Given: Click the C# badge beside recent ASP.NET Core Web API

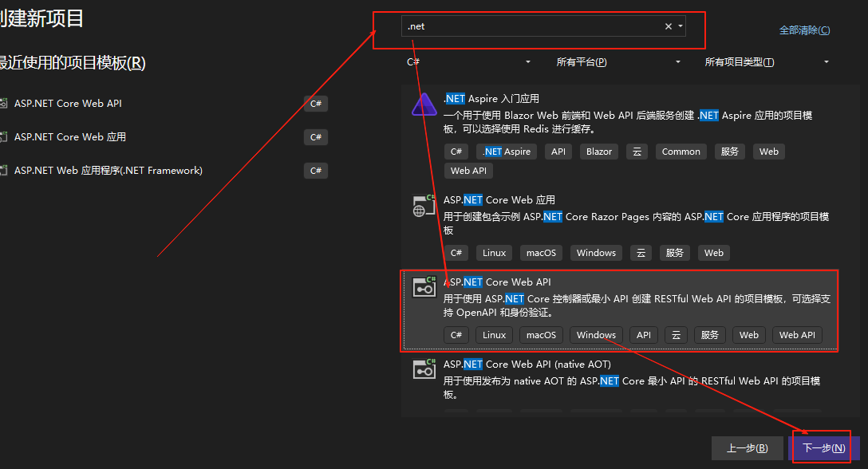Looking at the screenshot, I should [316, 104].
